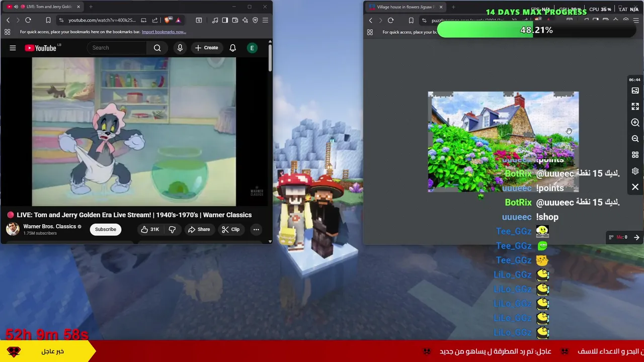Screen dimensions: 644x362
Task: Expand the puzzle score panel arrow
Action: [x=636, y=237]
